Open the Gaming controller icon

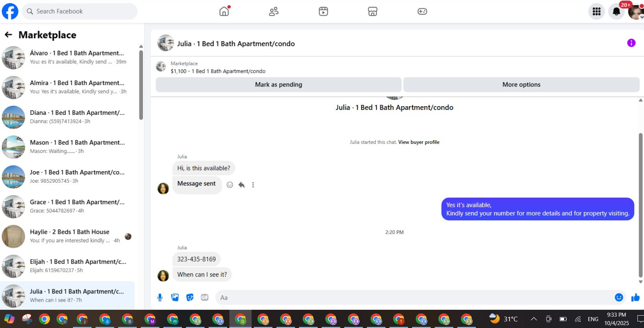point(422,11)
